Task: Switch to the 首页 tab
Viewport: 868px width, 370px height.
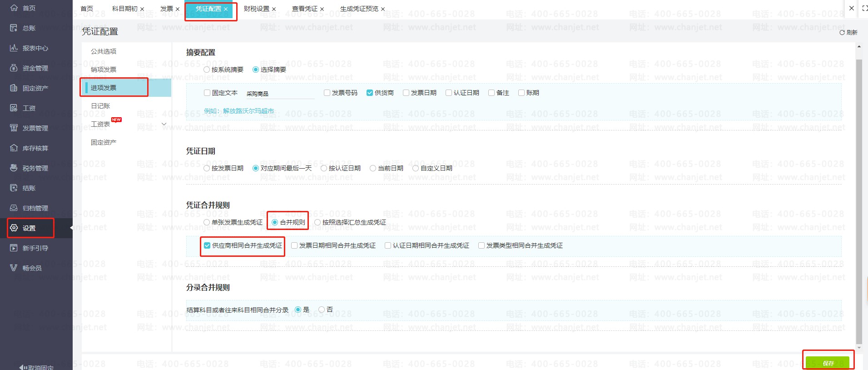Action: point(87,9)
